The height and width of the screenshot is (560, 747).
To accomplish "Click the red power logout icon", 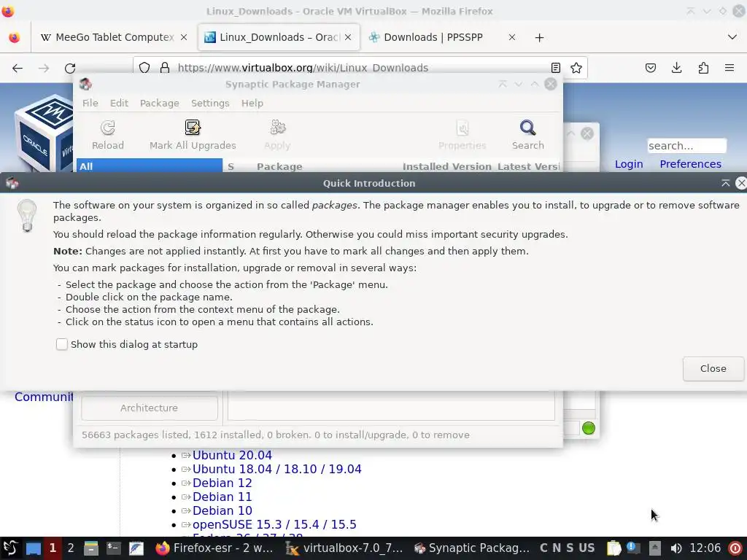I will point(735,548).
